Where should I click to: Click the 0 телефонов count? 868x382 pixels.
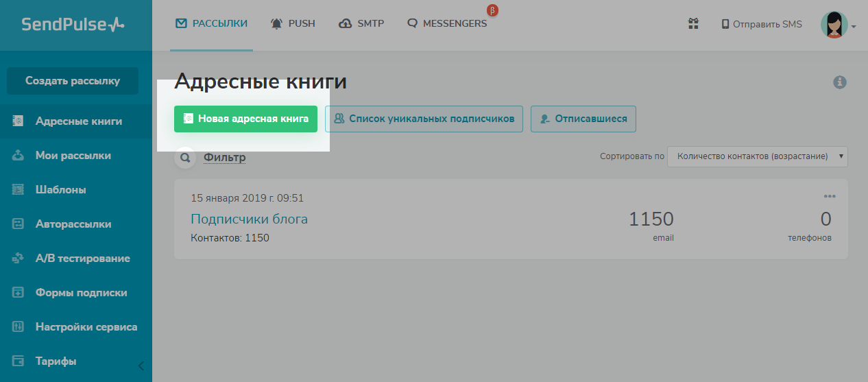[825, 219]
